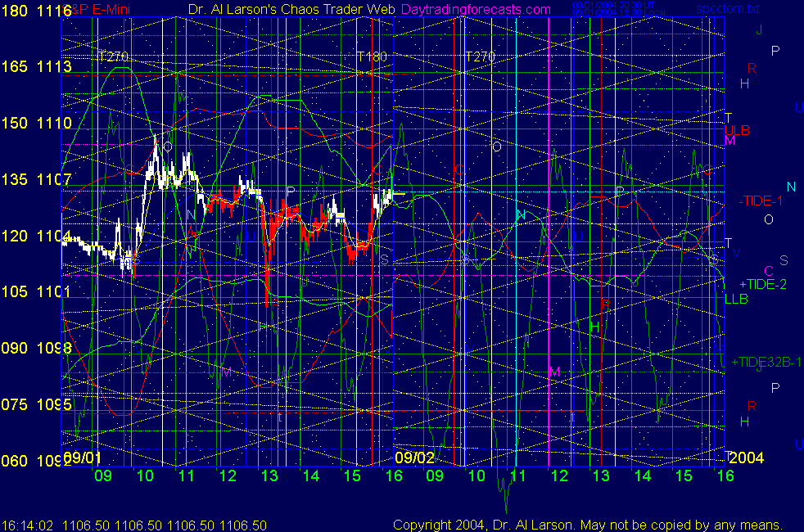Click the green J legend letter near top right
804x532 pixels.
coord(759,30)
